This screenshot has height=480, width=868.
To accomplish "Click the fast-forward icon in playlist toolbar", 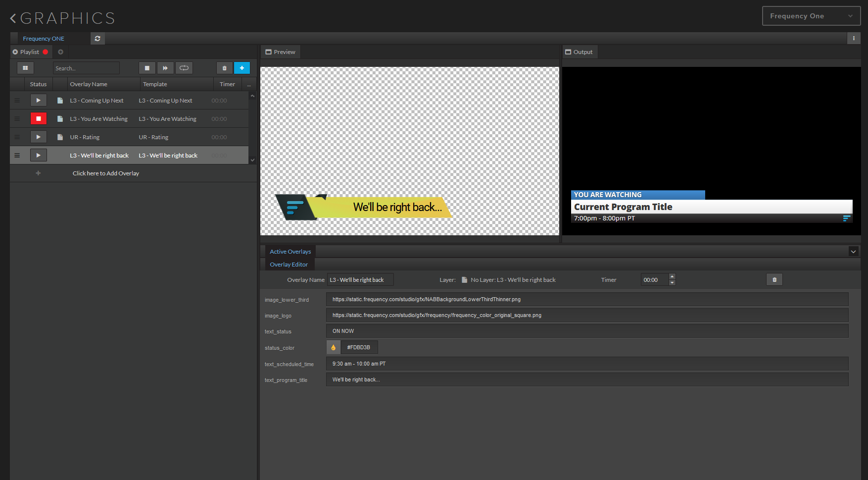I will click(x=165, y=68).
